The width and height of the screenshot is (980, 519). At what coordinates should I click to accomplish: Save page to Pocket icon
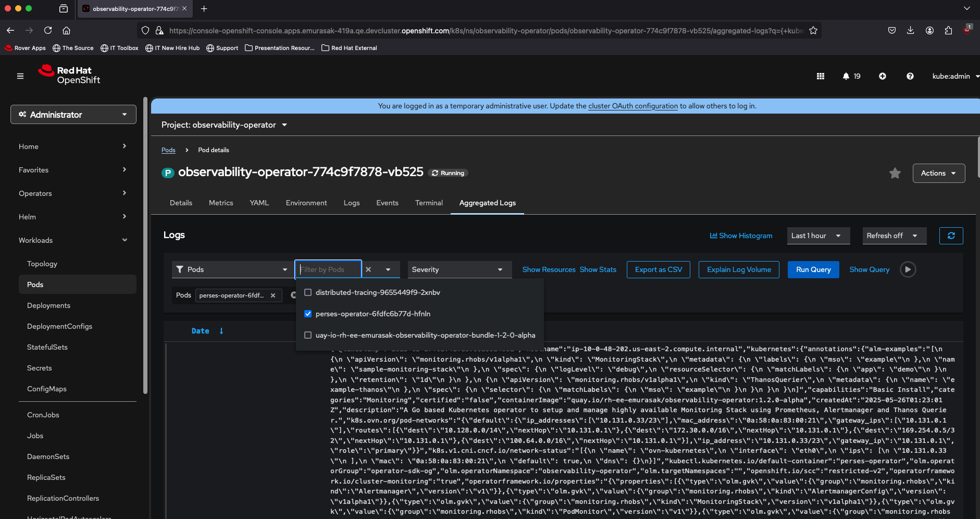coord(892,30)
